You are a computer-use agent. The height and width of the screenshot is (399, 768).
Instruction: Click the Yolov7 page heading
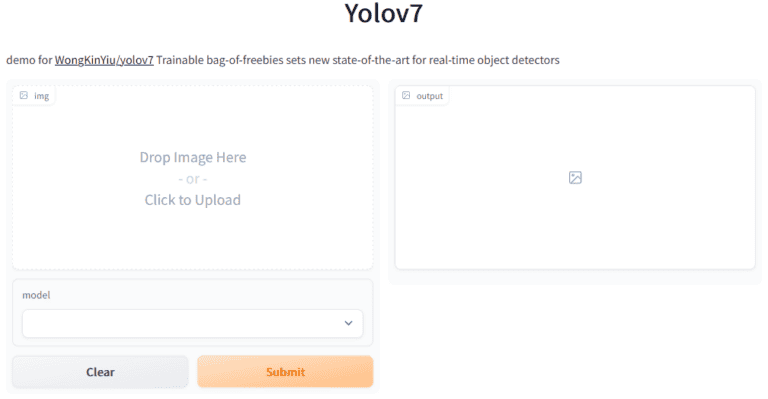coord(384,13)
